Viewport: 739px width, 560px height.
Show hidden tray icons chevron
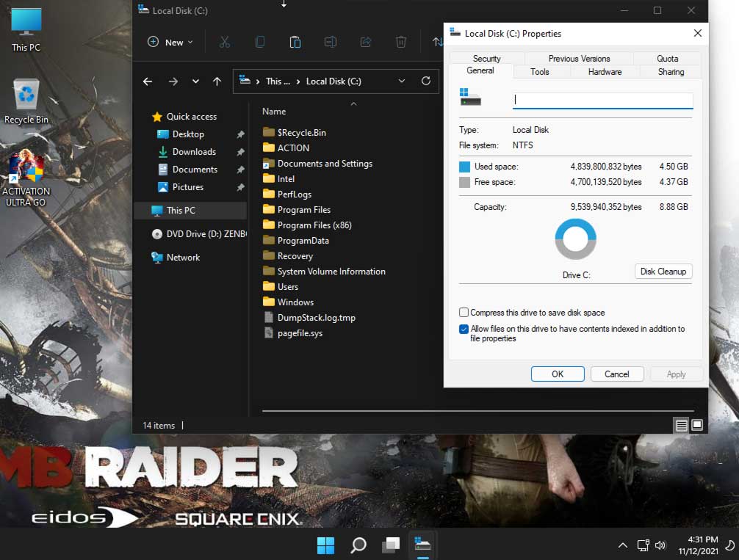[x=623, y=545]
